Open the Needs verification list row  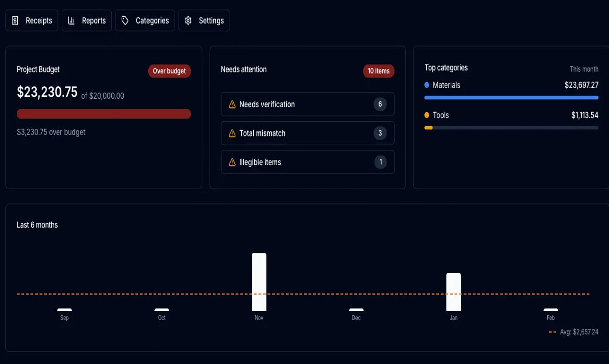click(x=307, y=104)
